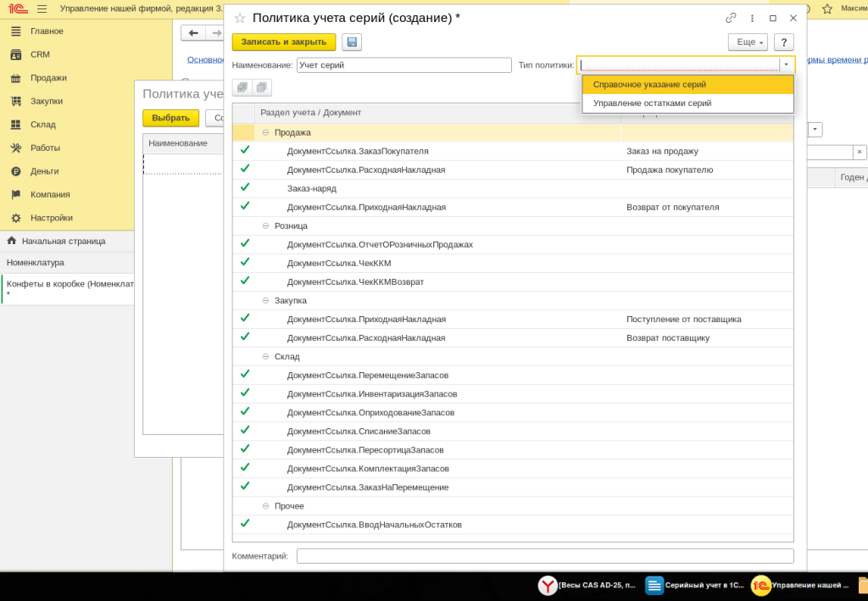Open Yandex browser in taskbar
The image size is (868, 601).
coord(587,585)
